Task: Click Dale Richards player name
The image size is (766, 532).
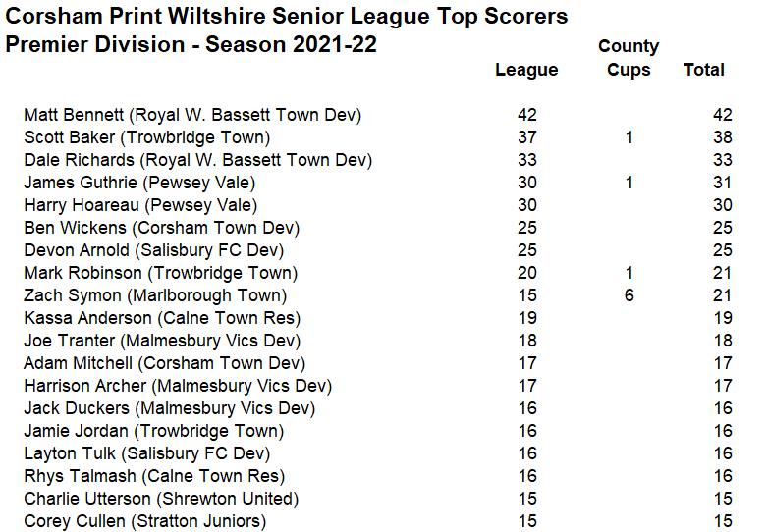Action: point(197,160)
